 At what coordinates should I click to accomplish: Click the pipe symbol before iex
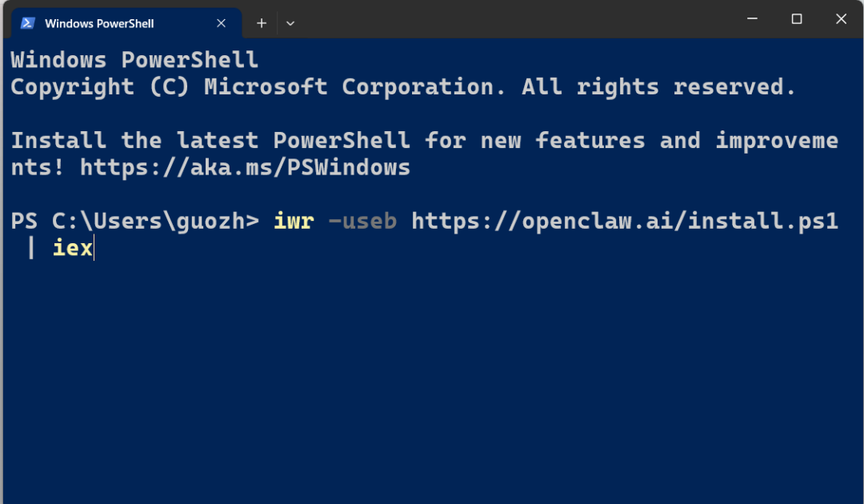click(31, 248)
